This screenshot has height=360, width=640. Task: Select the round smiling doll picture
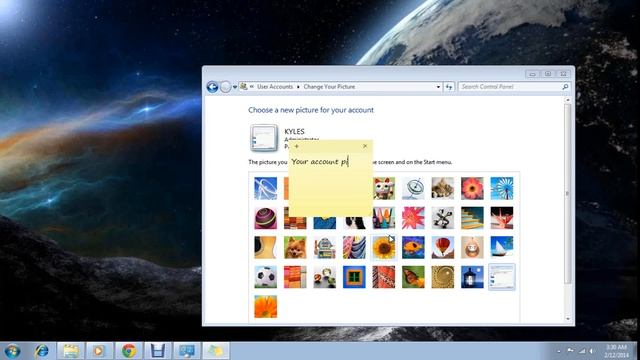point(472,247)
